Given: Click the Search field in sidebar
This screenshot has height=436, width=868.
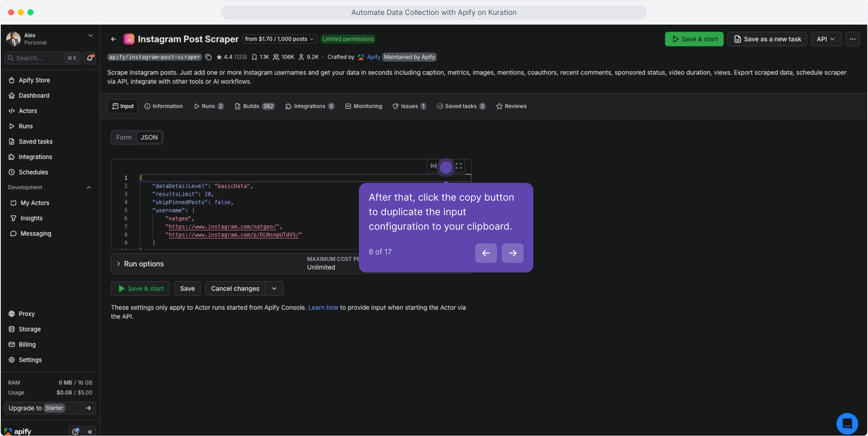Looking at the screenshot, I should coord(43,58).
